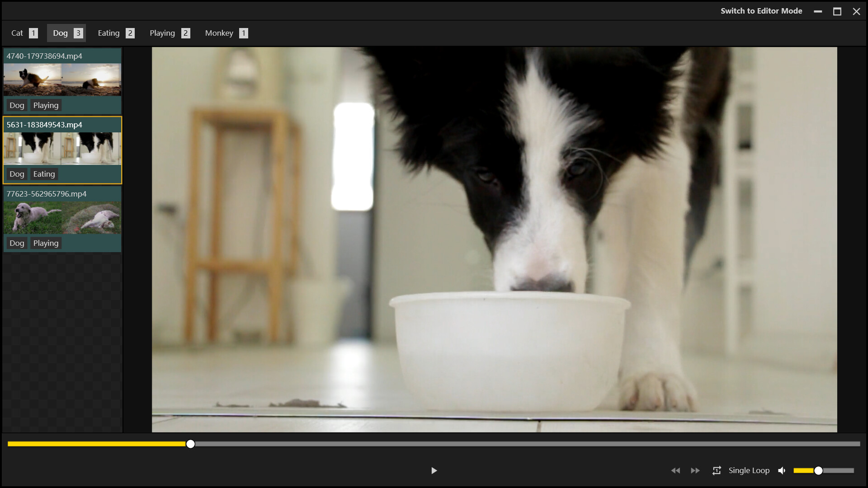Screen dimensions: 868x488
Task: Open thumbnail of dog eating from bowl
Action: (62, 148)
